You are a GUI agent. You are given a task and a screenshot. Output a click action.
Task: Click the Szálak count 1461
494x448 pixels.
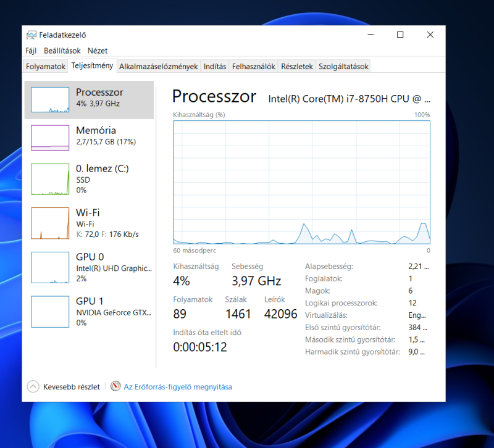(238, 314)
